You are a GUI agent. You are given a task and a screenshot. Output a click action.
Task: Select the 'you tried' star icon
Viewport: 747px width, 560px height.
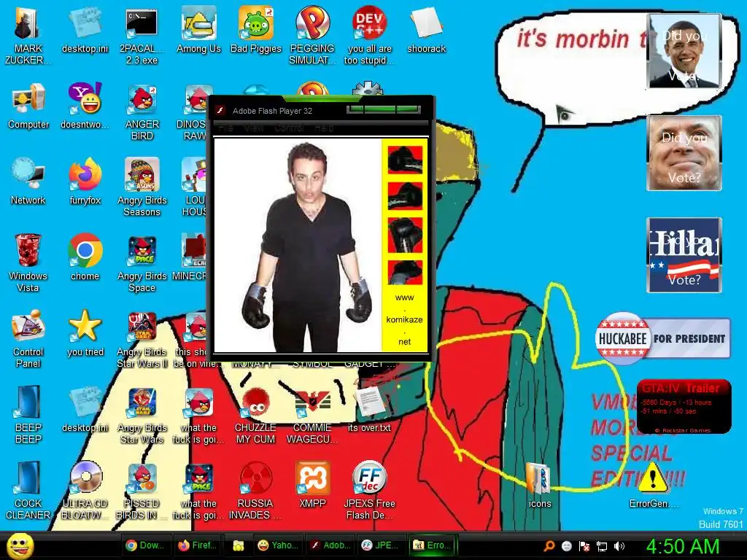(85, 332)
